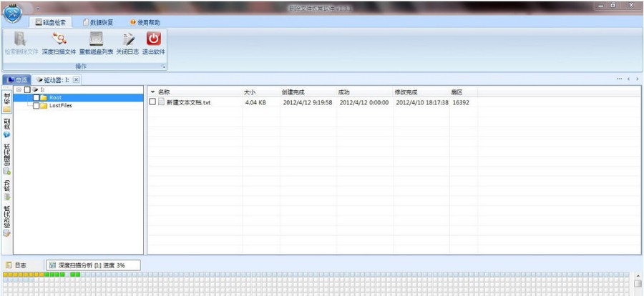The width and height of the screenshot is (644, 296).
Task: Open the 标准 side panel tab
Action: coord(6,102)
